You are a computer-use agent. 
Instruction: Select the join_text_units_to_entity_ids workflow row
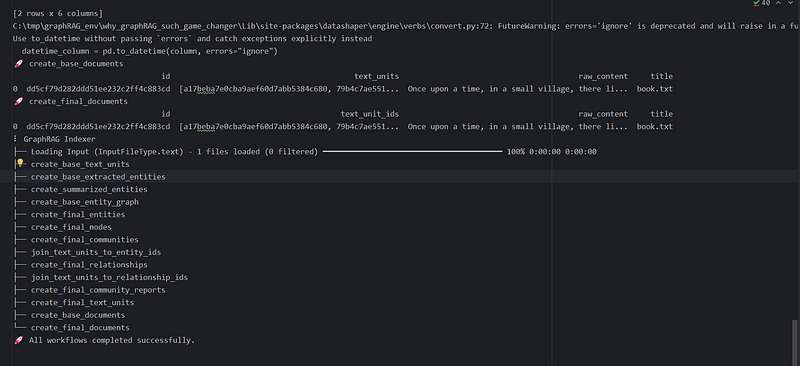coord(96,252)
